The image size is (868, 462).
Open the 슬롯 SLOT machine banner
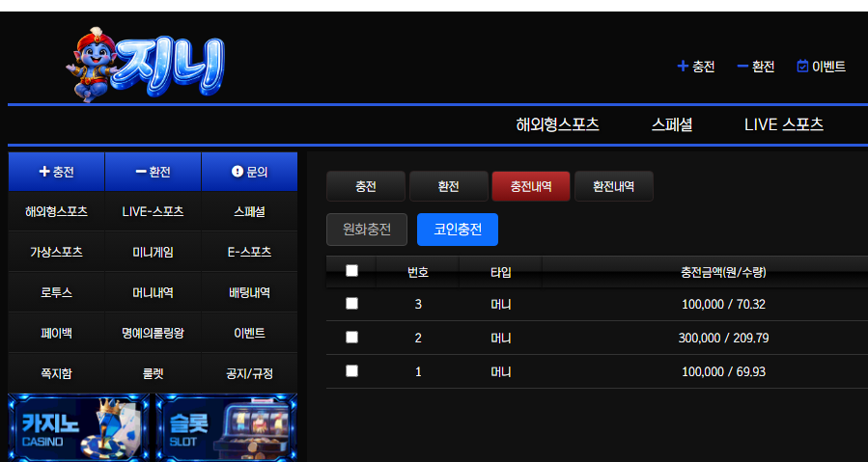(x=227, y=427)
